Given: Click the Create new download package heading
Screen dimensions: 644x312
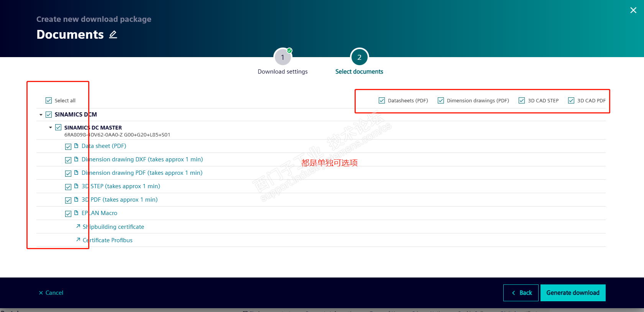Looking at the screenshot, I should coord(94,19).
